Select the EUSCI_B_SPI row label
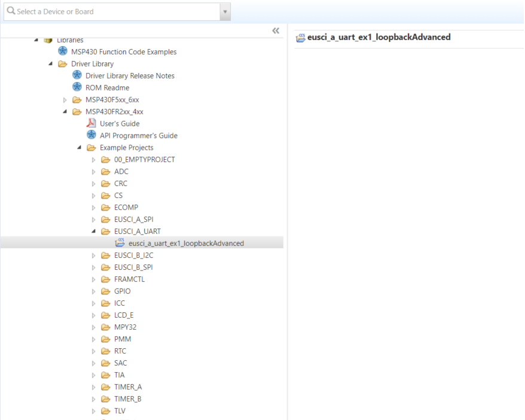This screenshot has height=420, width=525. pos(133,267)
